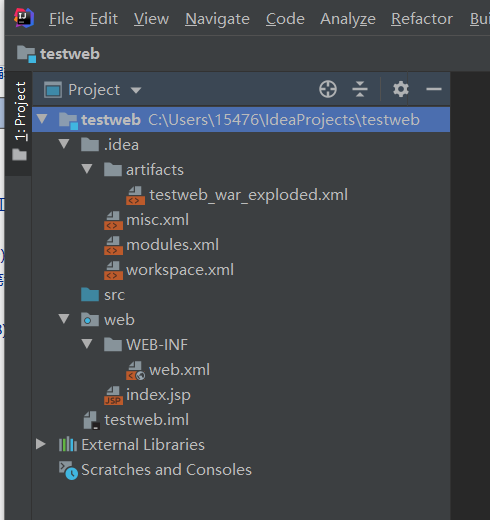Click the blue src folder icon
The height and width of the screenshot is (520, 490).
[x=90, y=294]
